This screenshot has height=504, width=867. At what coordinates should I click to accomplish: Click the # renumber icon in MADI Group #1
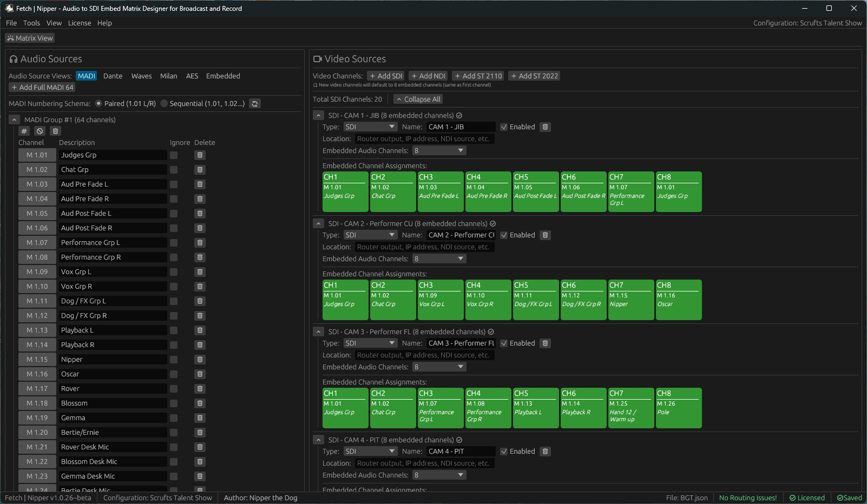pyautogui.click(x=24, y=131)
